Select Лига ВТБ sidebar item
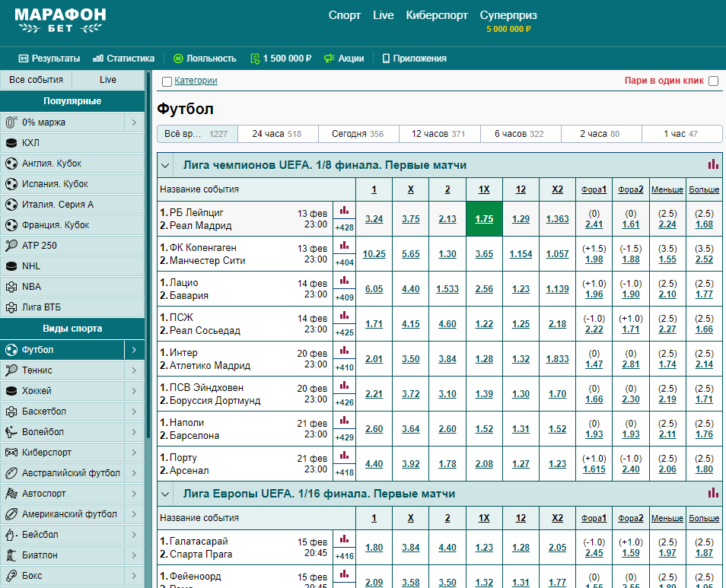Viewport: 726px width, 588px height. [x=72, y=307]
